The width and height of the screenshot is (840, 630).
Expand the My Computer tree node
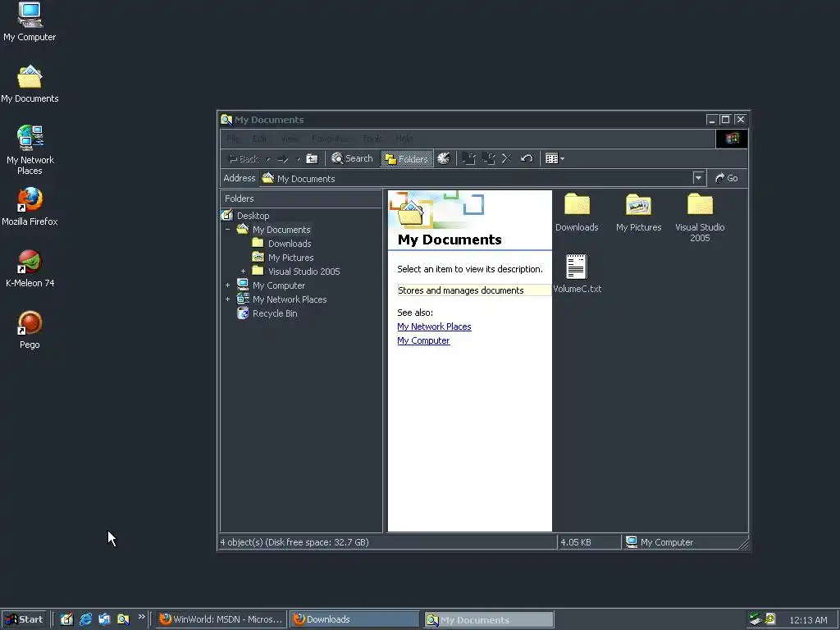pos(228,285)
